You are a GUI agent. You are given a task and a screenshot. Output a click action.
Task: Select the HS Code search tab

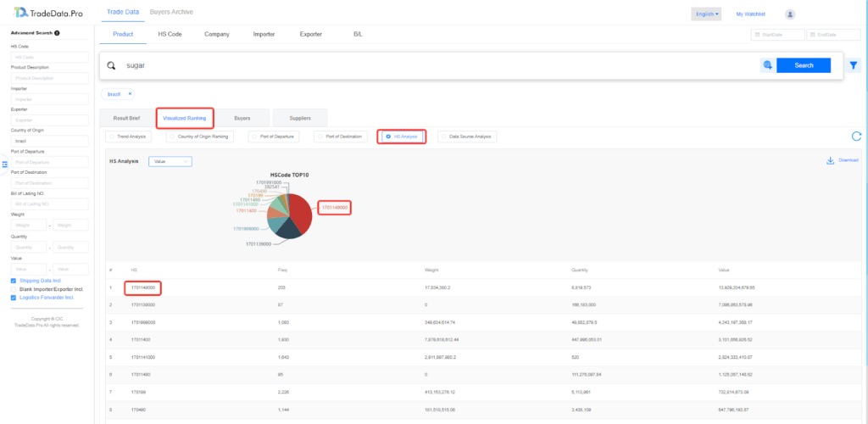coord(170,34)
